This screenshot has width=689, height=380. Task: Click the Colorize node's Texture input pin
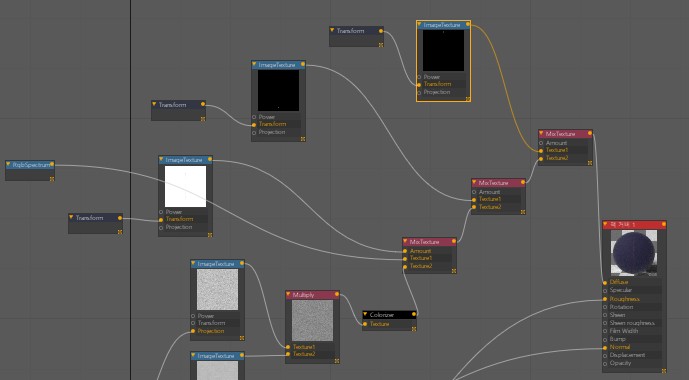pos(365,324)
